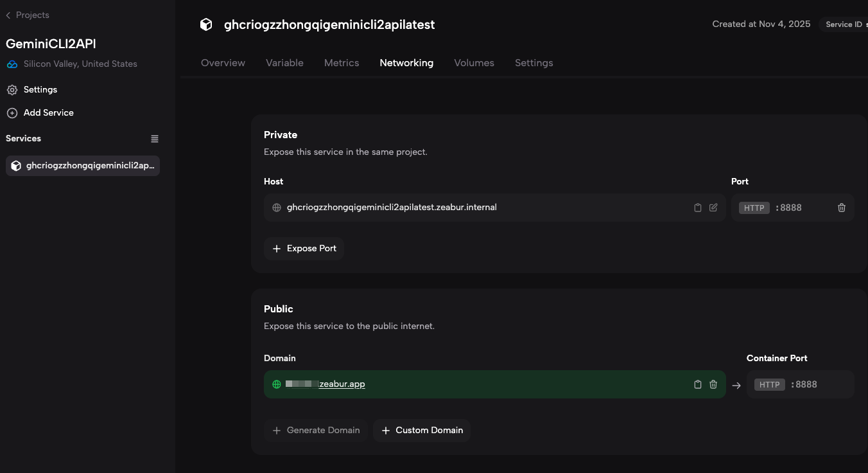This screenshot has width=868, height=473.
Task: Edit the private hostname with pencil icon
Action: (x=713, y=208)
